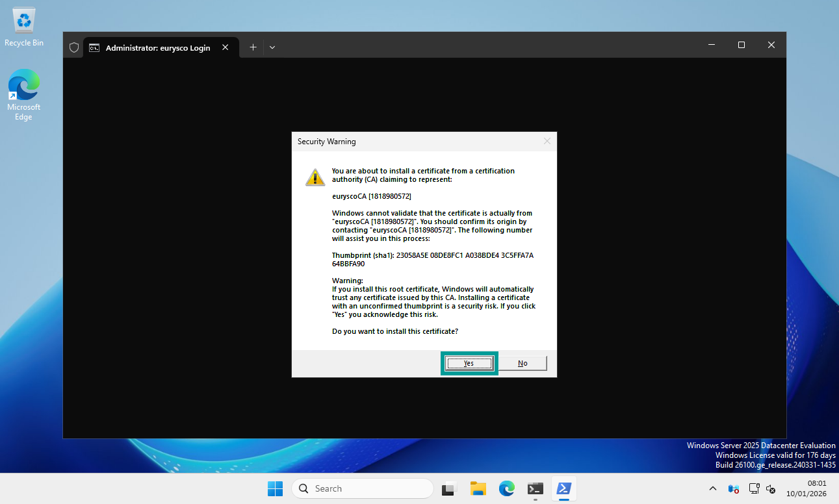839x504 pixels.
Task: Maximize the terminal window
Action: (x=741, y=45)
